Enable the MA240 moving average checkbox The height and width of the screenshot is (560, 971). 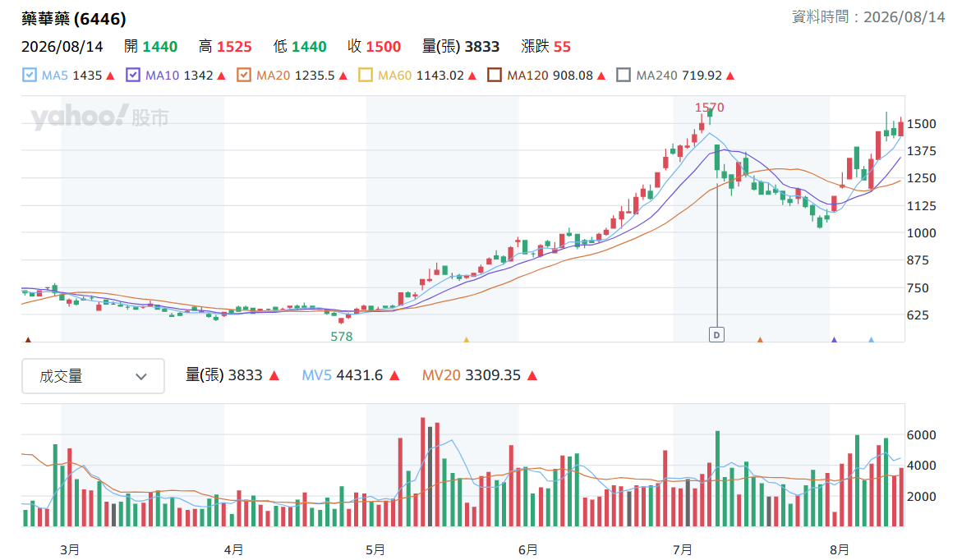click(624, 76)
